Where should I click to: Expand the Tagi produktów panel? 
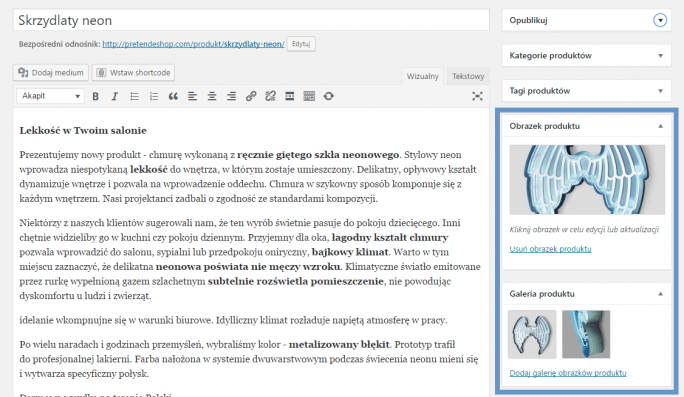point(660,91)
